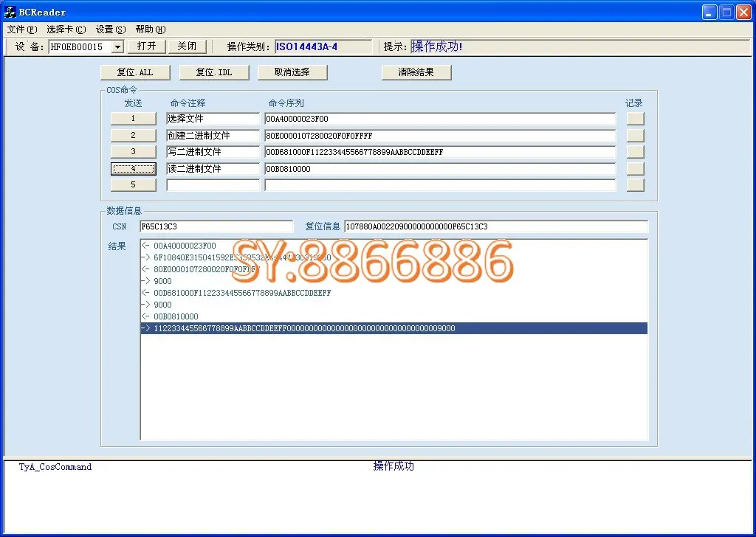The image size is (756, 537).
Task: Click the CSN field showing F65C13C3
Action: click(216, 226)
